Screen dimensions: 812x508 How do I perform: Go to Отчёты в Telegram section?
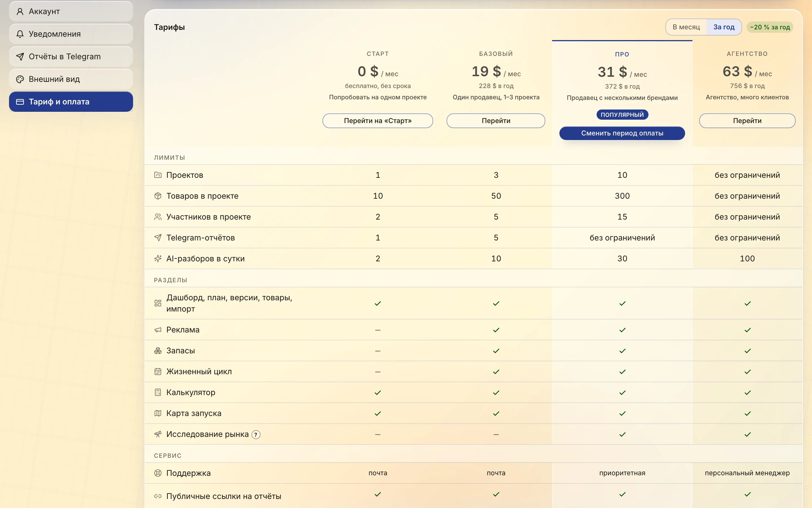[x=71, y=56]
